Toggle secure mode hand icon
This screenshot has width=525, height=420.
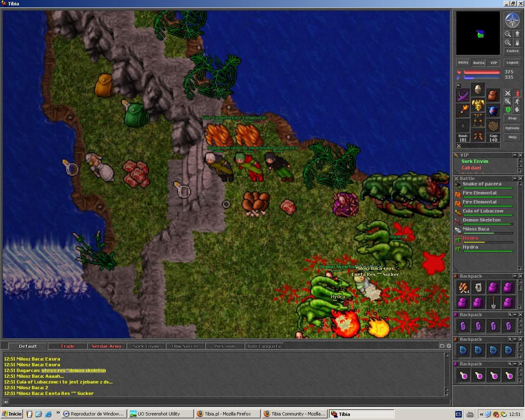pos(517,110)
